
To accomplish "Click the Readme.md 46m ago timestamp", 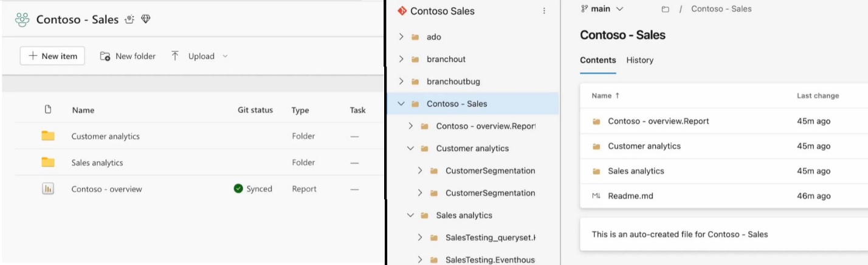I will pyautogui.click(x=813, y=196).
